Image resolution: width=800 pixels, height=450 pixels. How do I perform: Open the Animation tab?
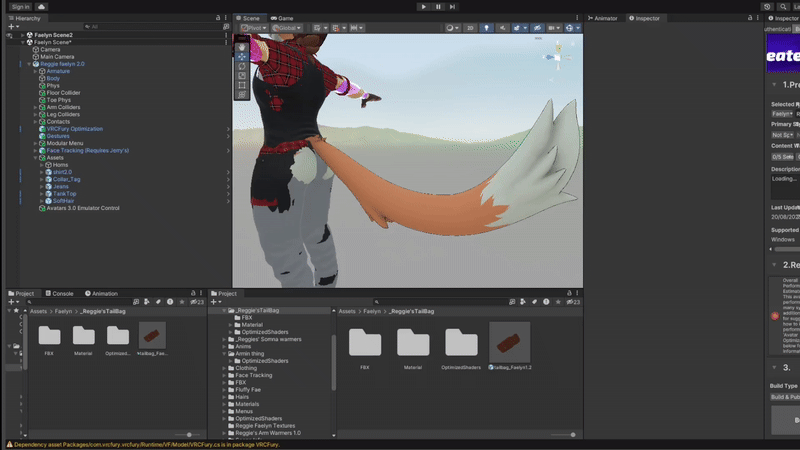pyautogui.click(x=102, y=293)
